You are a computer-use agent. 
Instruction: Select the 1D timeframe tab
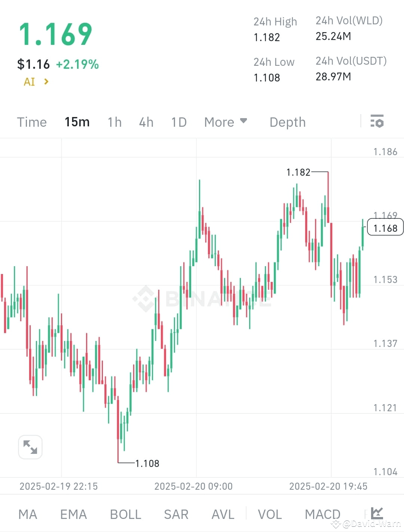point(178,122)
